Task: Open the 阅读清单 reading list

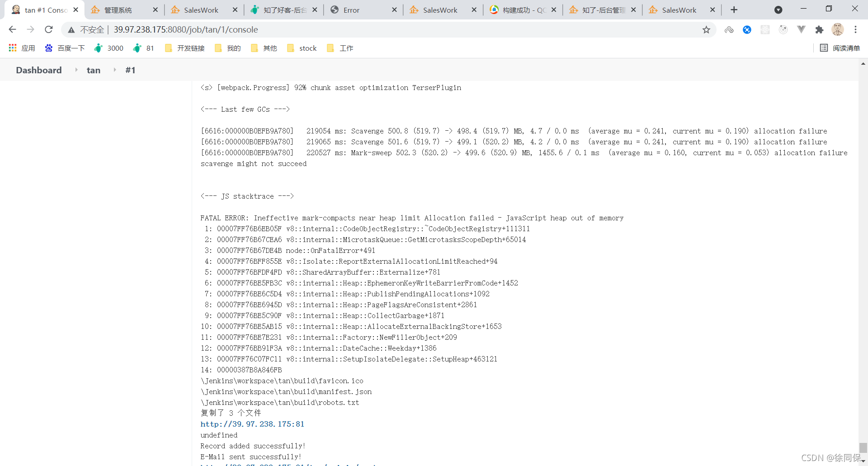Action: pos(840,48)
